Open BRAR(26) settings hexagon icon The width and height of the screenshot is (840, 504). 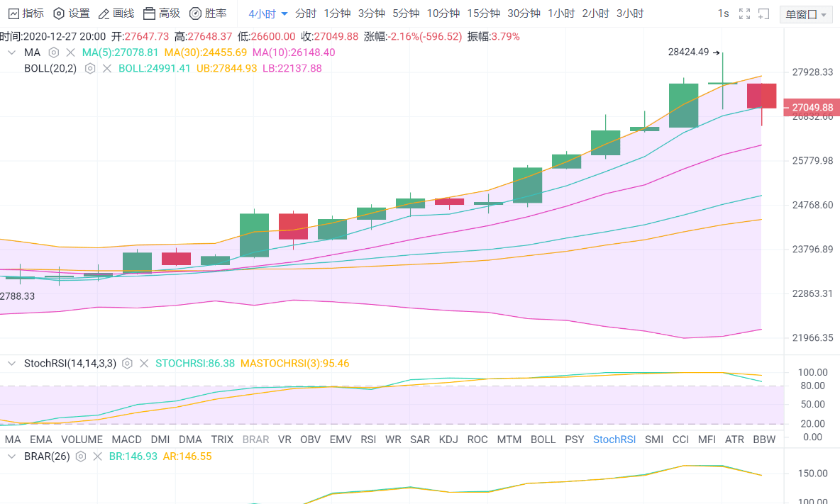tap(81, 457)
